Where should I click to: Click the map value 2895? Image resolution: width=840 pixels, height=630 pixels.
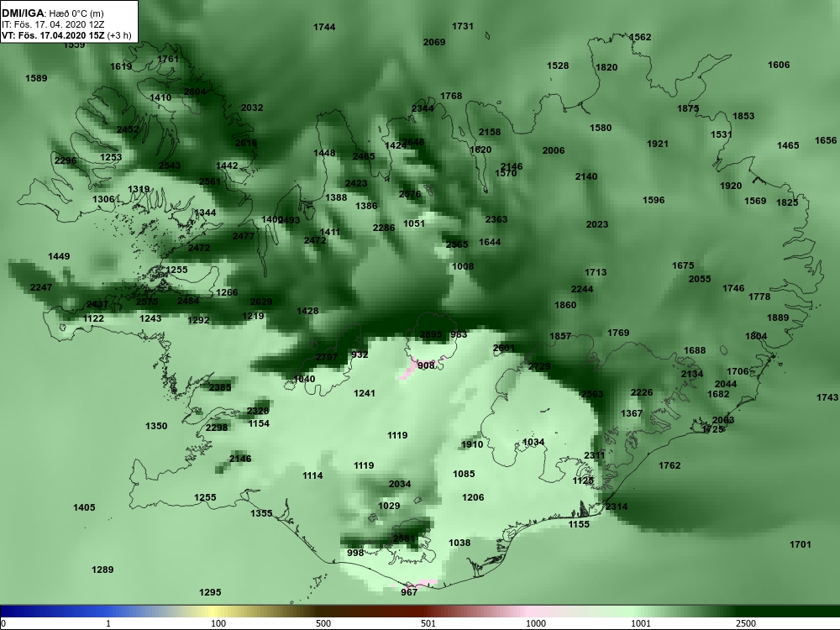pyautogui.click(x=431, y=335)
